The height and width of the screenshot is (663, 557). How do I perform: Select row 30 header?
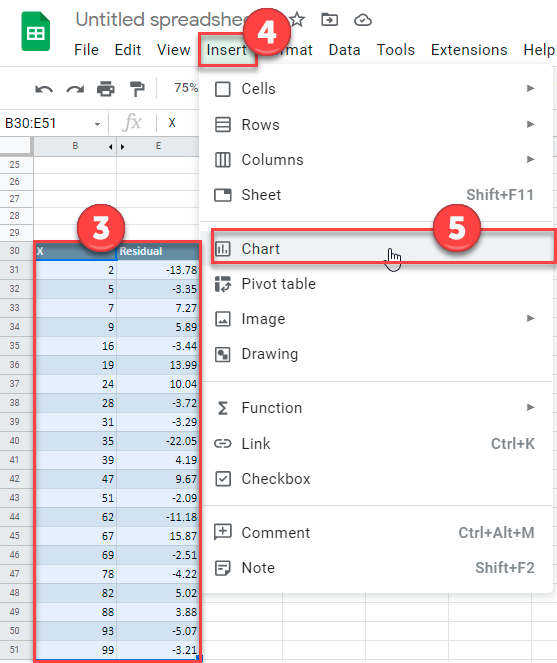coord(16,251)
